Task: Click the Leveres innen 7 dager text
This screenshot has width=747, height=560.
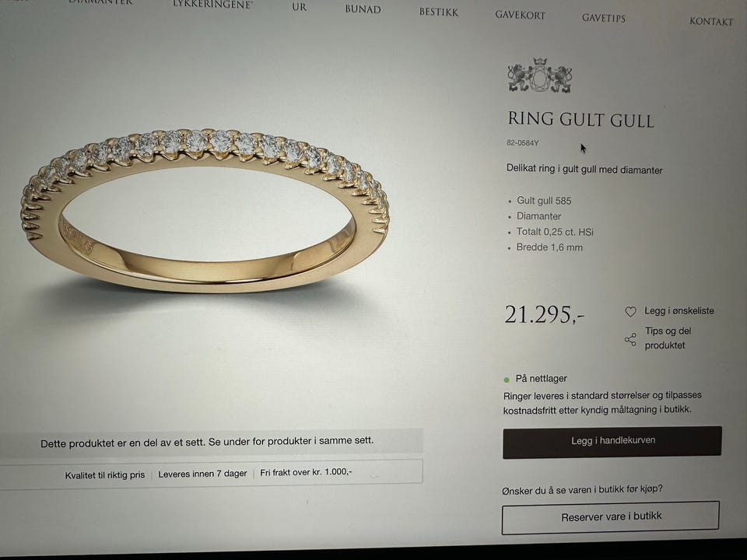Action: [202, 474]
